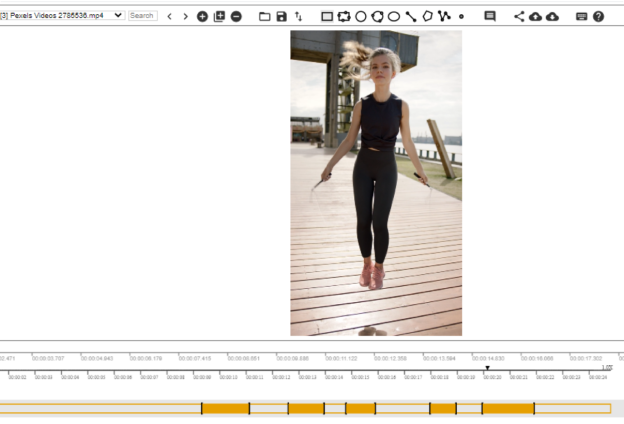Click the black playhead triangle on the timeline

(x=487, y=368)
